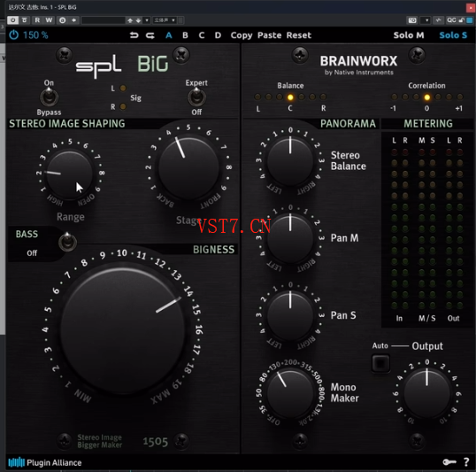Click the large Bigness knob
The image size is (476, 472).
[x=123, y=330]
